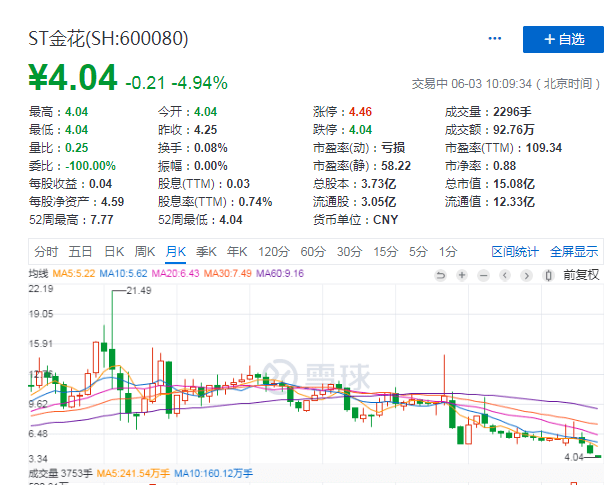This screenshot has width=615, height=485.
Task: Toggle the MA20 moving average line
Action: click(174, 274)
